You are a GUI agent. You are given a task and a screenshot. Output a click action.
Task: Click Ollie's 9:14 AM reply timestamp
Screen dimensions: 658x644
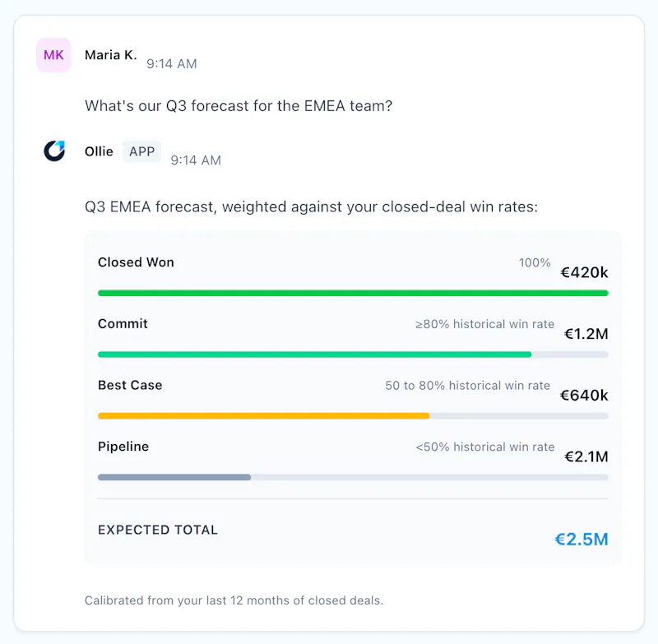click(196, 160)
